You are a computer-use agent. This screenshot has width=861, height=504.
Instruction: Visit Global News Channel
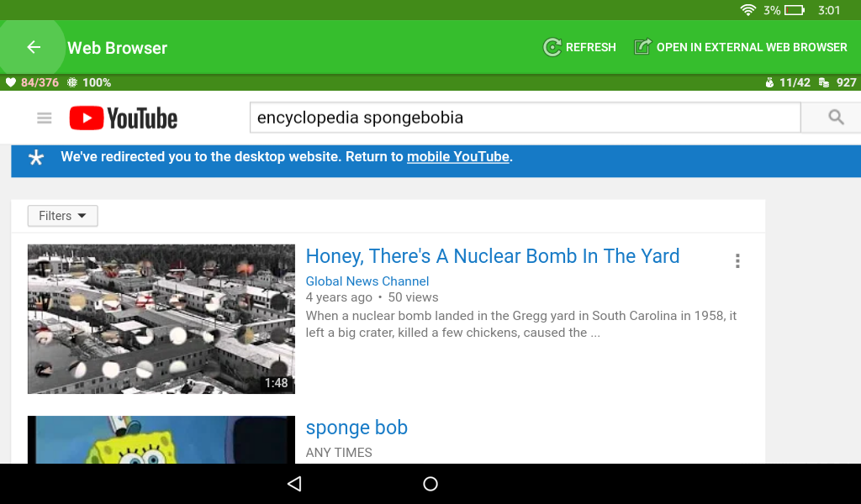coord(367,281)
